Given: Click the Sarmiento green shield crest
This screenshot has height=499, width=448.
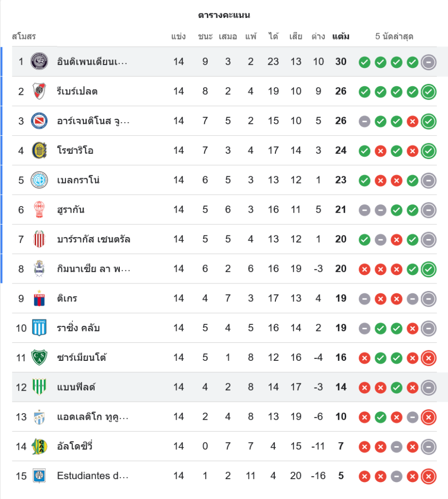Looking at the screenshot, I should tap(38, 357).
